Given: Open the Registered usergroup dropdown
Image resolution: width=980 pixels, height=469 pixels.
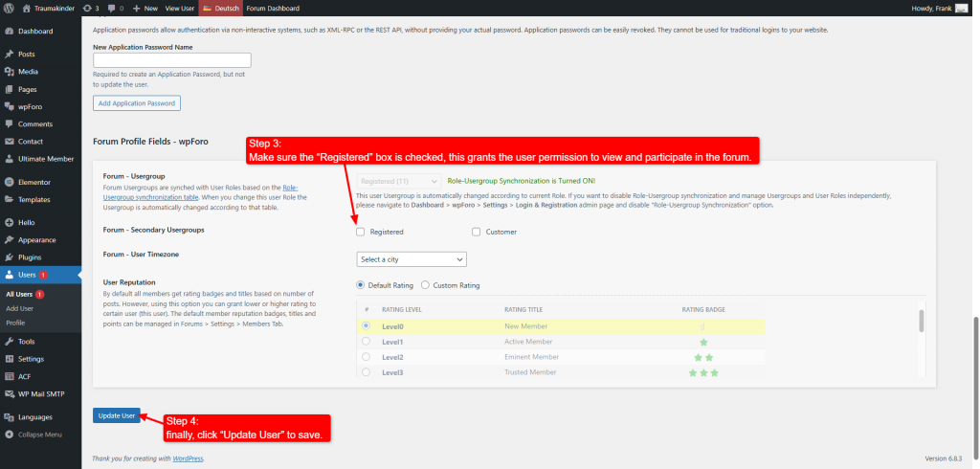Looking at the screenshot, I should pos(399,180).
